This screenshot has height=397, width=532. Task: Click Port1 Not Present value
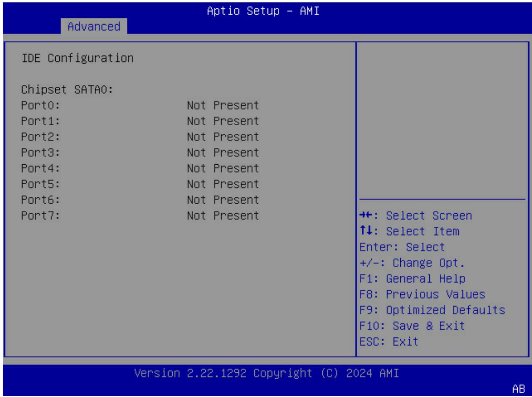click(223, 121)
